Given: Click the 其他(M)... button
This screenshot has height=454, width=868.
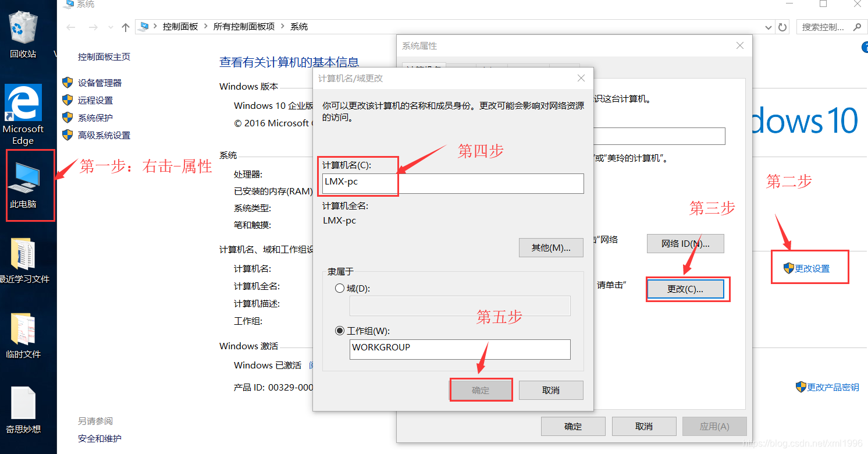Looking at the screenshot, I should pyautogui.click(x=551, y=247).
